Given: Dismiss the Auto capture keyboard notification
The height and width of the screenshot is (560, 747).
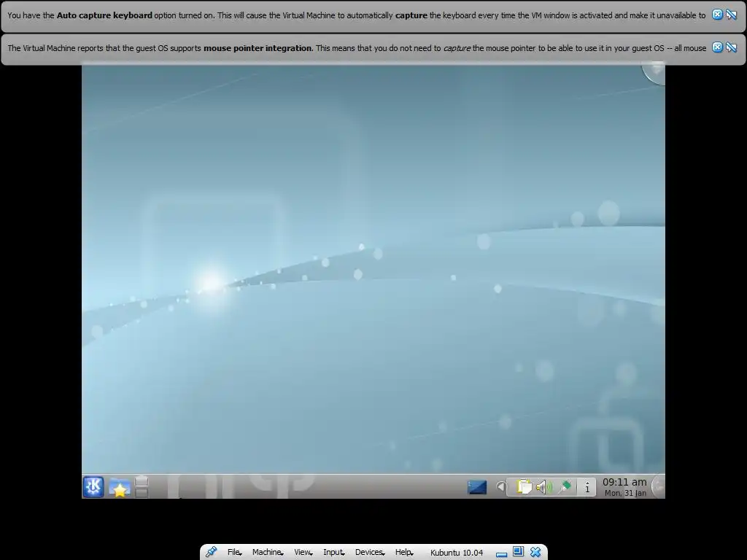Looking at the screenshot, I should [x=717, y=15].
